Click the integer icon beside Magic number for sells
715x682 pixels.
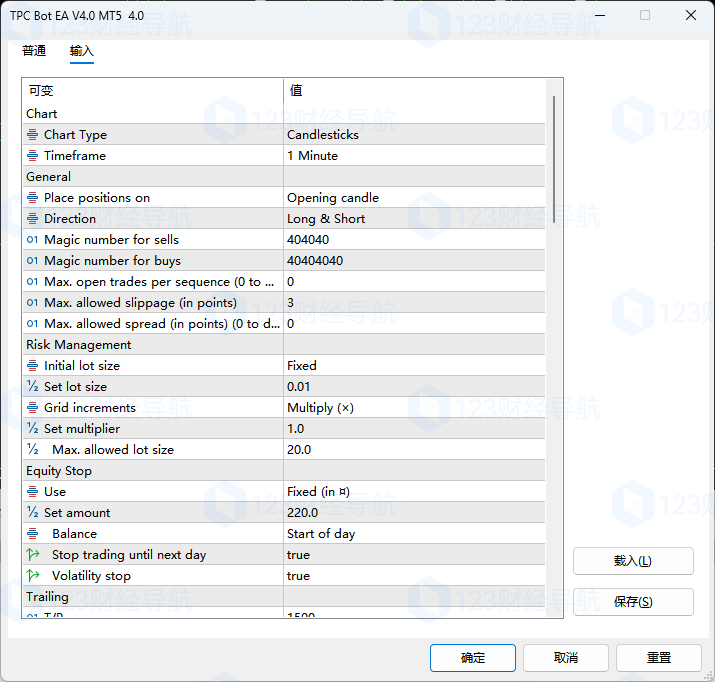point(33,240)
